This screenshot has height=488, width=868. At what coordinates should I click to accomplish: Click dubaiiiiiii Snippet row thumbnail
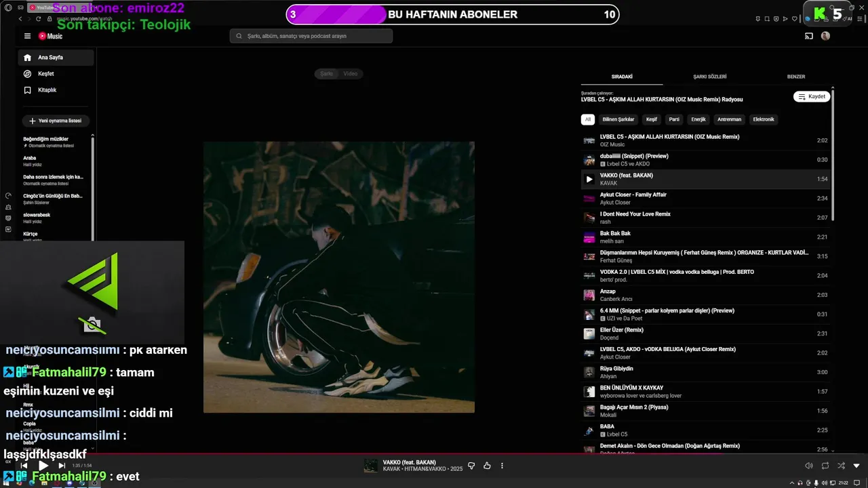pos(589,160)
